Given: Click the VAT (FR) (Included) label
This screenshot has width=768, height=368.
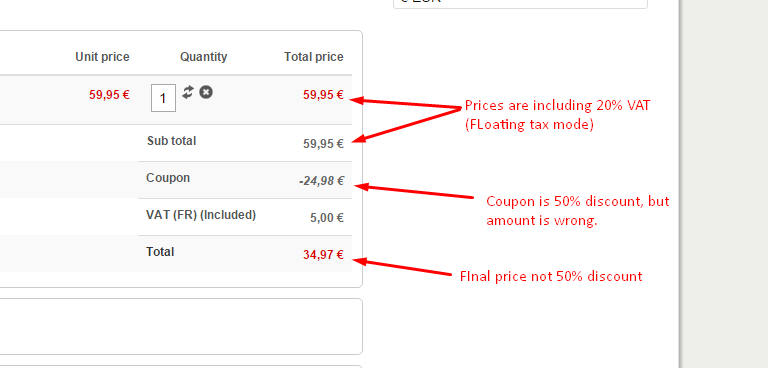Looking at the screenshot, I should (x=201, y=215).
